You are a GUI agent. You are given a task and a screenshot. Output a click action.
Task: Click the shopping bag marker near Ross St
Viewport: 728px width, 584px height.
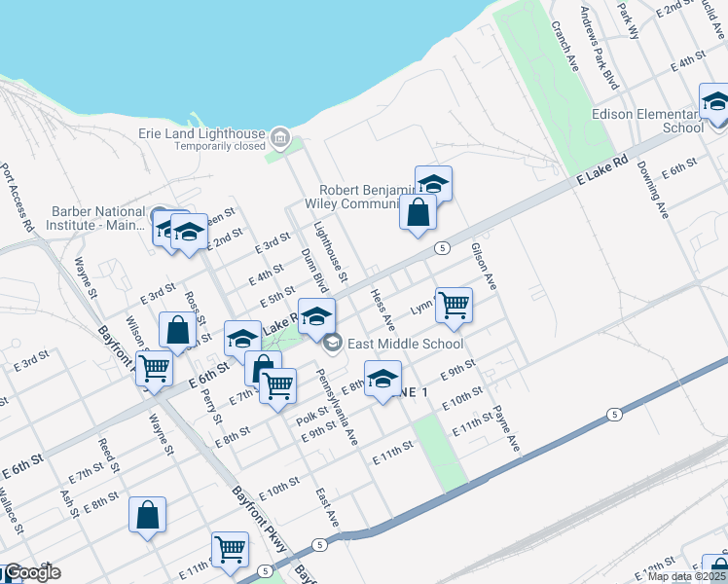tap(178, 330)
